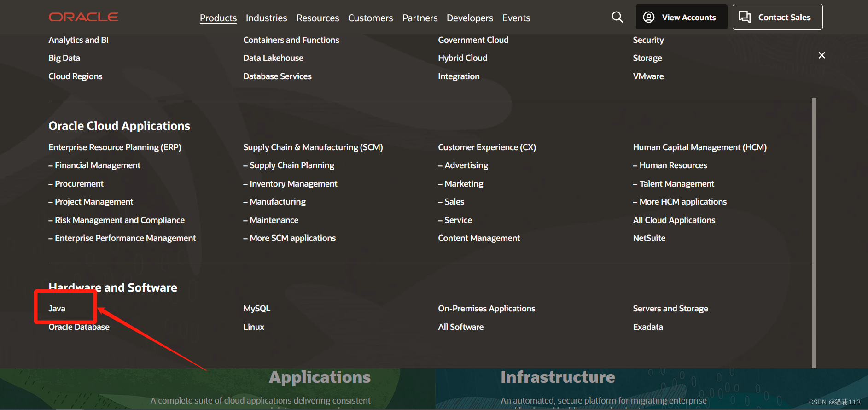Select the Products menu item
The image size is (868, 410).
[x=218, y=18]
